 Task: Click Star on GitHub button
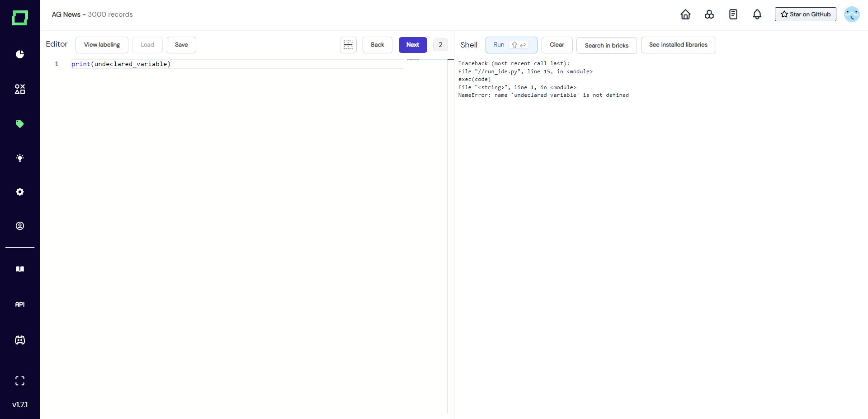(806, 14)
